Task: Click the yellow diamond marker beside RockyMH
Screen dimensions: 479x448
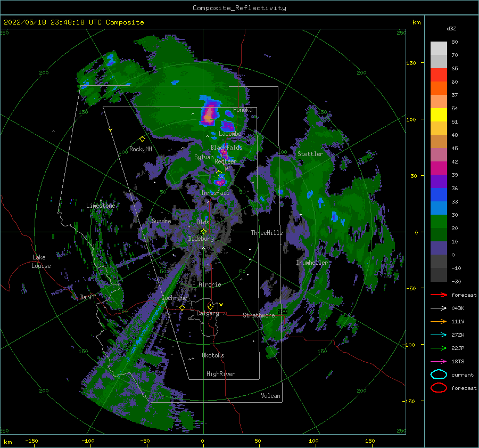Action: point(142,139)
